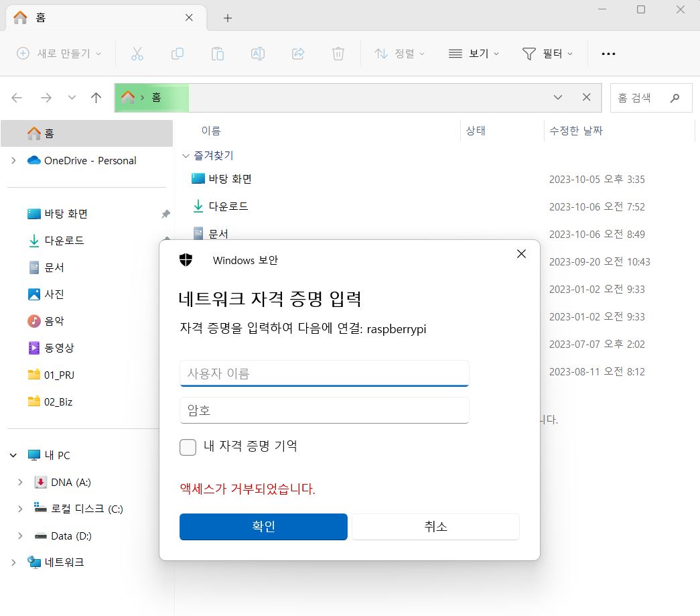Unpin 바탕 화면 via pin icon
Image resolution: width=700 pixels, height=616 pixels.
coord(165,214)
